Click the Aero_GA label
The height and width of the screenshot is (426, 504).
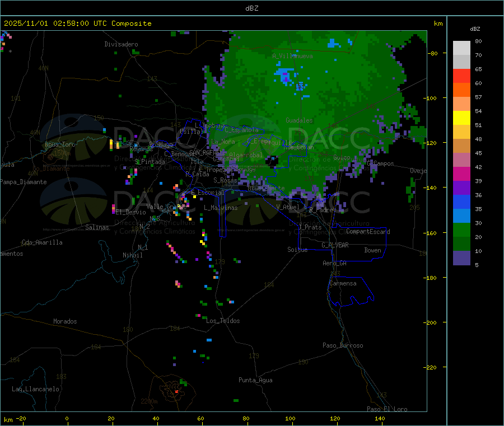tap(334, 263)
